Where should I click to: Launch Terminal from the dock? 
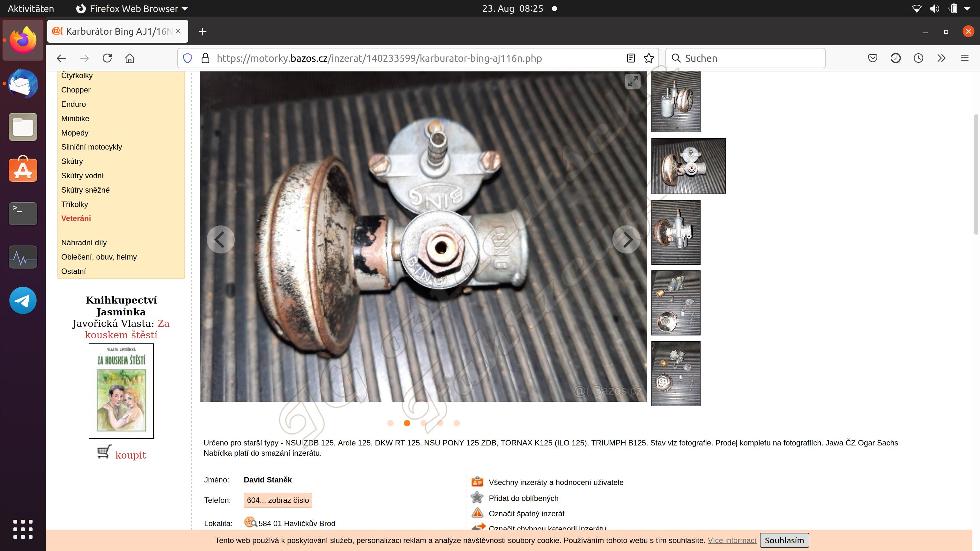pyautogui.click(x=23, y=213)
